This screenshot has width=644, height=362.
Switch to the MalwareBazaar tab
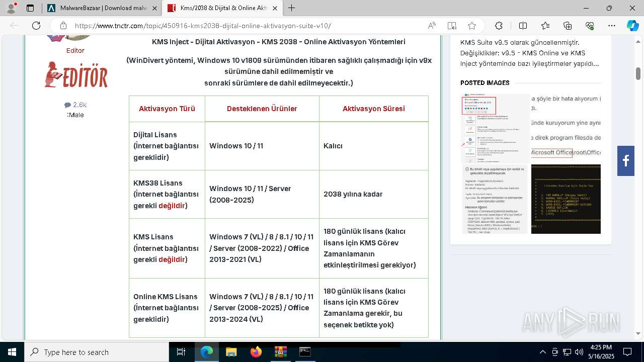pyautogui.click(x=102, y=8)
